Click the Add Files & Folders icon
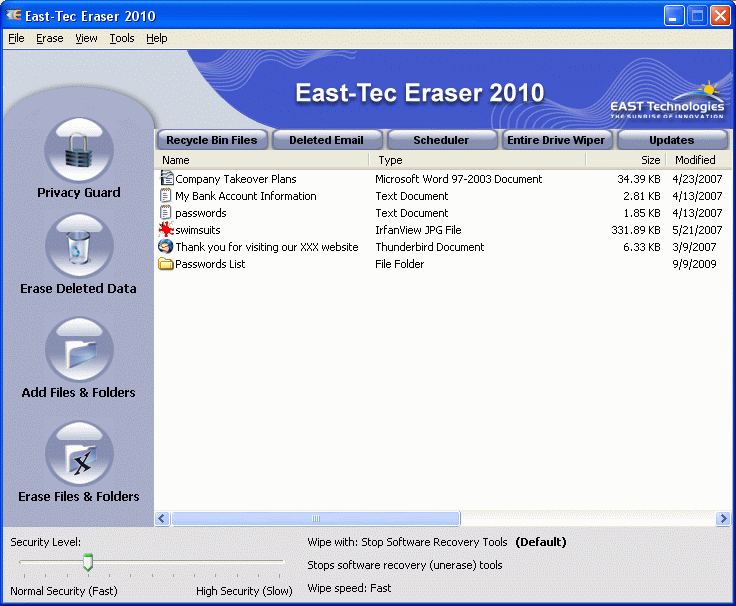 coord(79,350)
